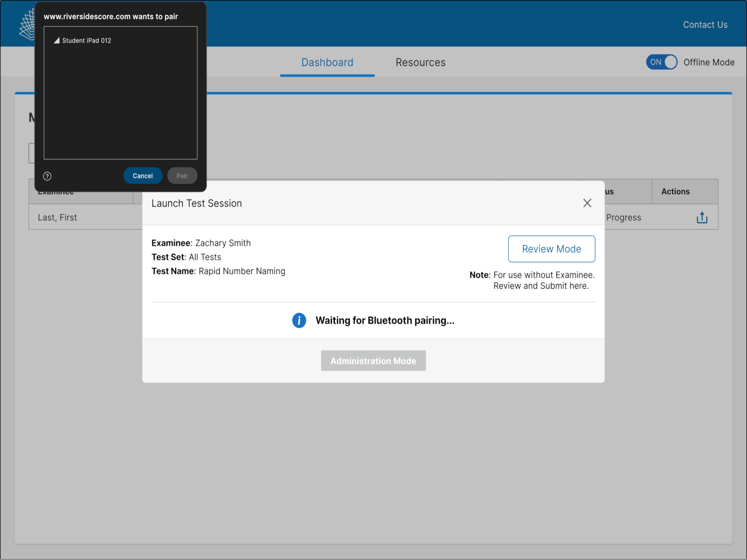747x560 pixels.
Task: Click the Launch Test Session title
Action: (197, 203)
